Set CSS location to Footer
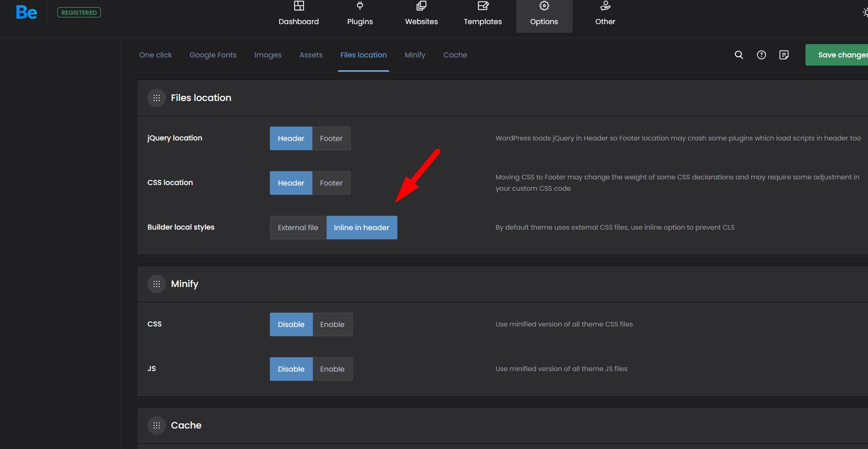 331,183
